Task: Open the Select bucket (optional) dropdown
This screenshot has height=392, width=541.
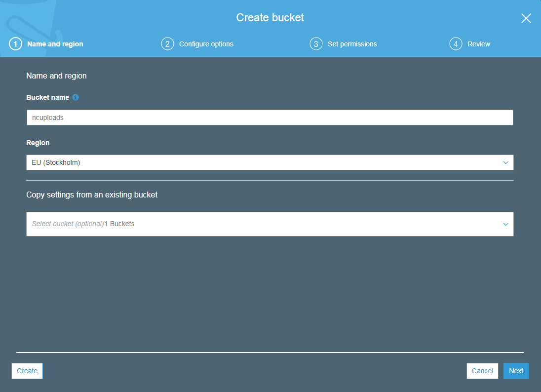Action: click(270, 224)
